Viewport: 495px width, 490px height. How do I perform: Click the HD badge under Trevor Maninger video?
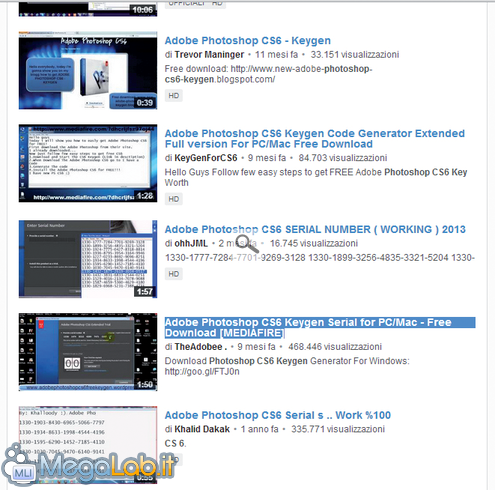(174, 96)
